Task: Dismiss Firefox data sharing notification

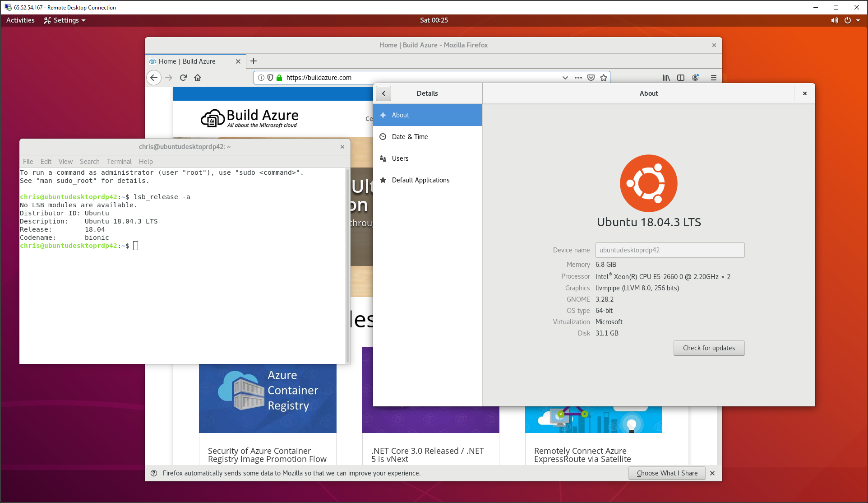Action: tap(714, 474)
